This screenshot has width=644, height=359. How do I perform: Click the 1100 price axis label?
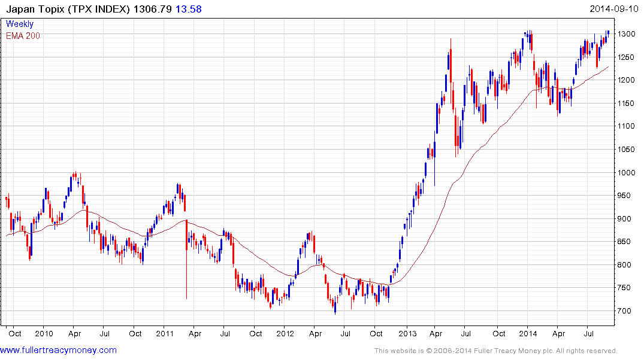(x=627, y=126)
